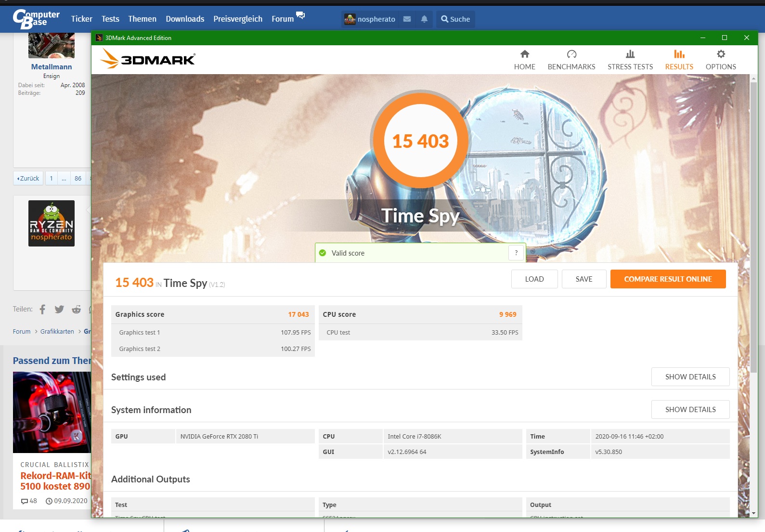Share on Facebook
Viewport: 765px width, 532px height.
point(42,309)
